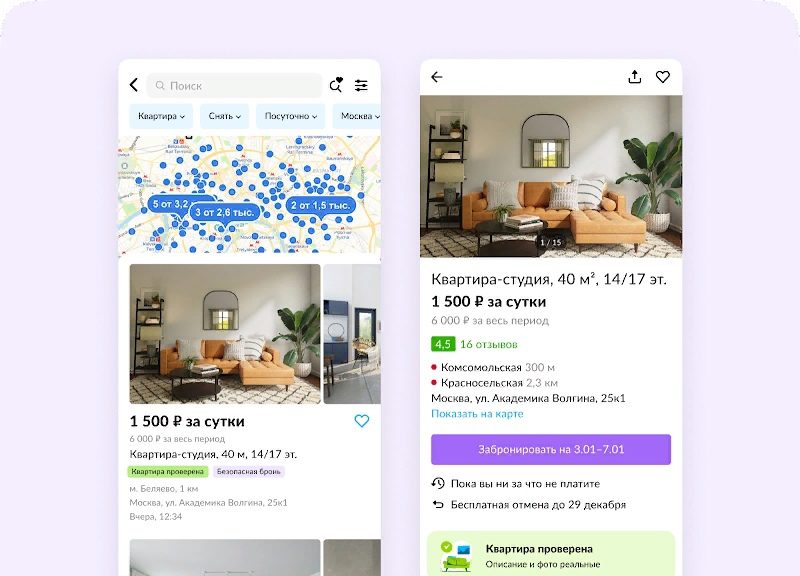The height and width of the screenshot is (576, 800).
Task: Open the 16 отзывов reviews link
Action: [489, 344]
